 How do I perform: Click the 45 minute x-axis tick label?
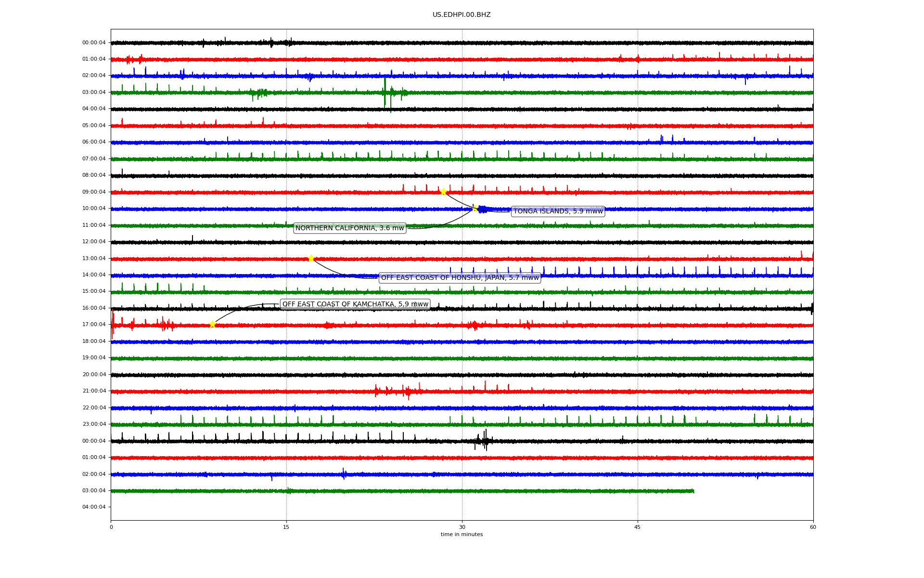click(x=638, y=527)
